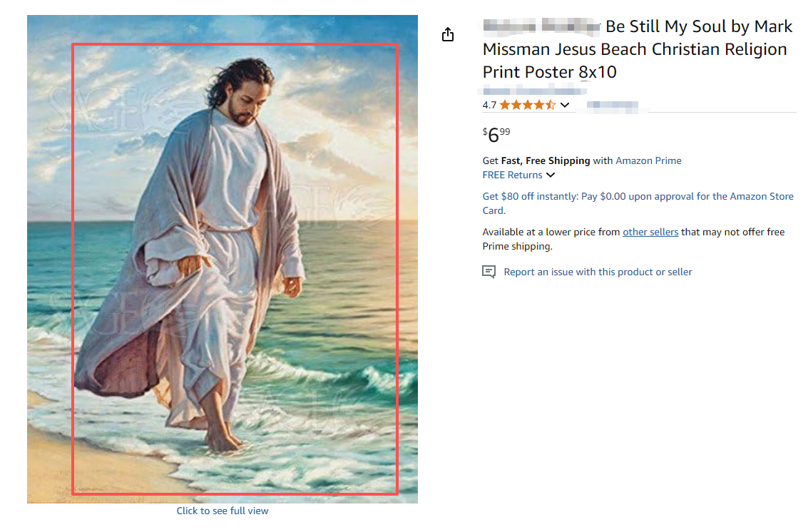Open the blurred ratings count link

point(611,106)
